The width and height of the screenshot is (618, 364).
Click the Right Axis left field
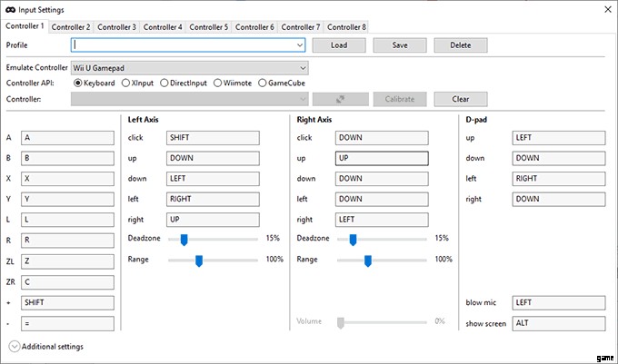382,199
